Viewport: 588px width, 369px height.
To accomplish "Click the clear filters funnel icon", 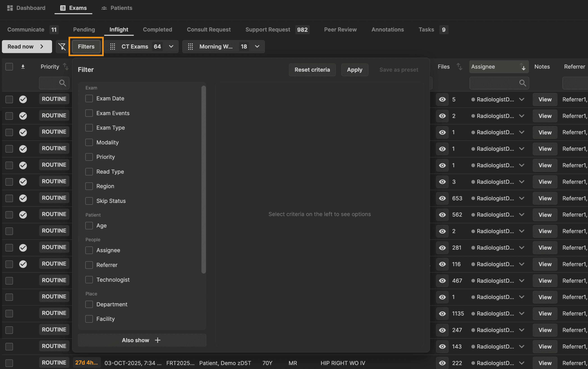I will [62, 46].
